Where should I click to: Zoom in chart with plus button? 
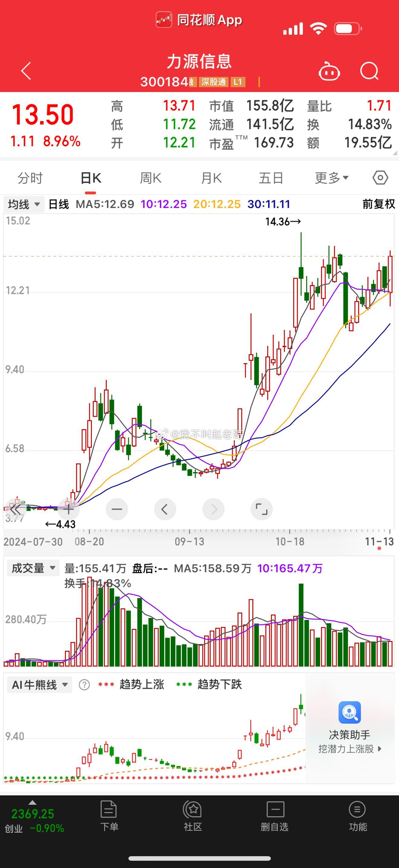pyautogui.click(x=68, y=509)
